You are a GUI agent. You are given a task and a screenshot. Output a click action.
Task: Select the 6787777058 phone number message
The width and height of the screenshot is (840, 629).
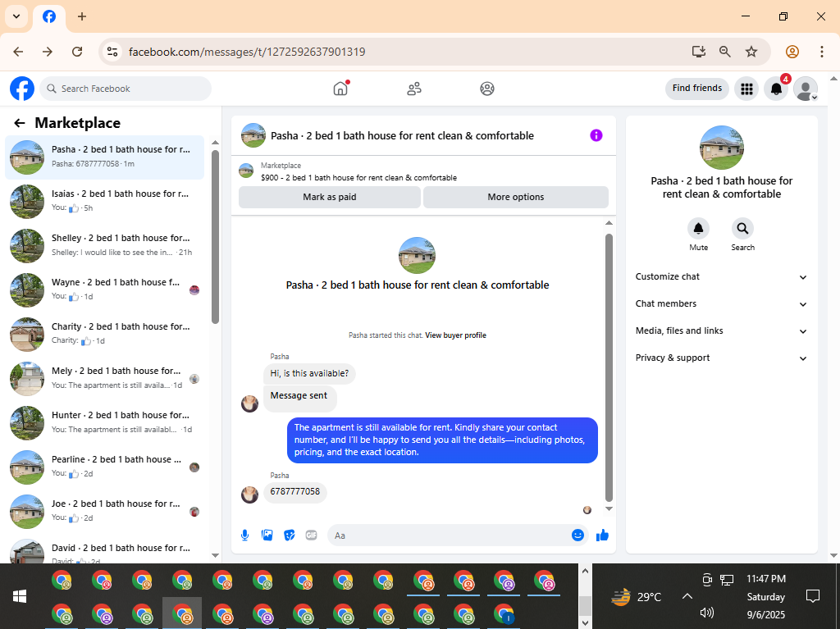click(x=295, y=492)
